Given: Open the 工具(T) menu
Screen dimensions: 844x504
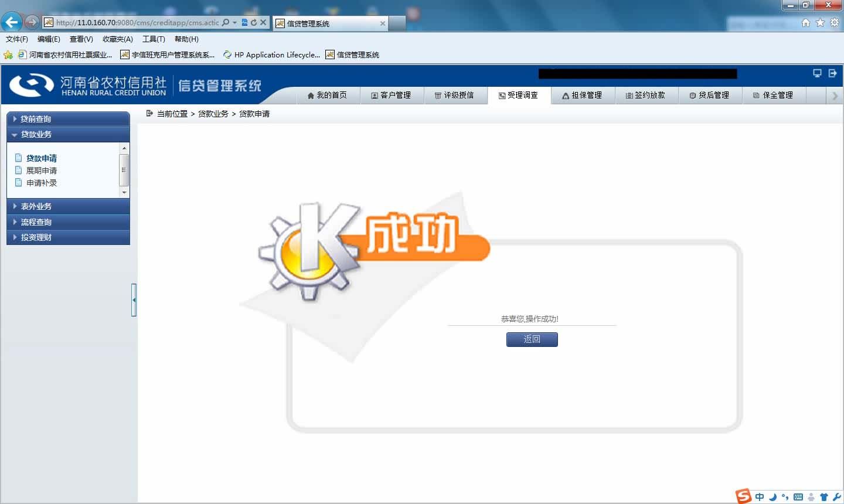Looking at the screenshot, I should [x=154, y=39].
